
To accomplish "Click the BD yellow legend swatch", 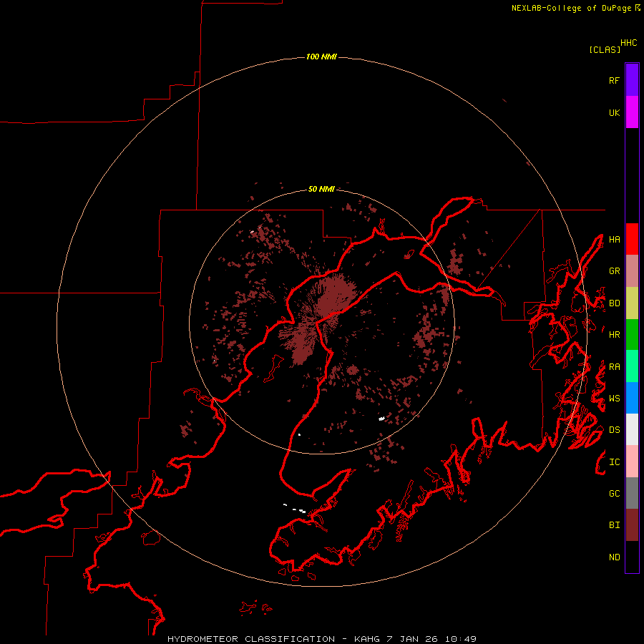I will coord(632,303).
